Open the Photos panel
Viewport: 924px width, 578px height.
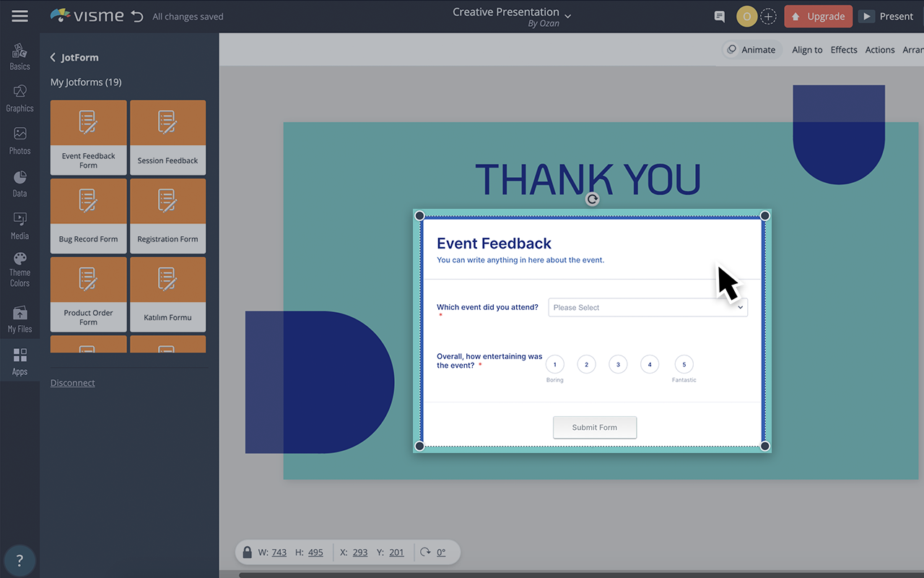[x=19, y=140]
